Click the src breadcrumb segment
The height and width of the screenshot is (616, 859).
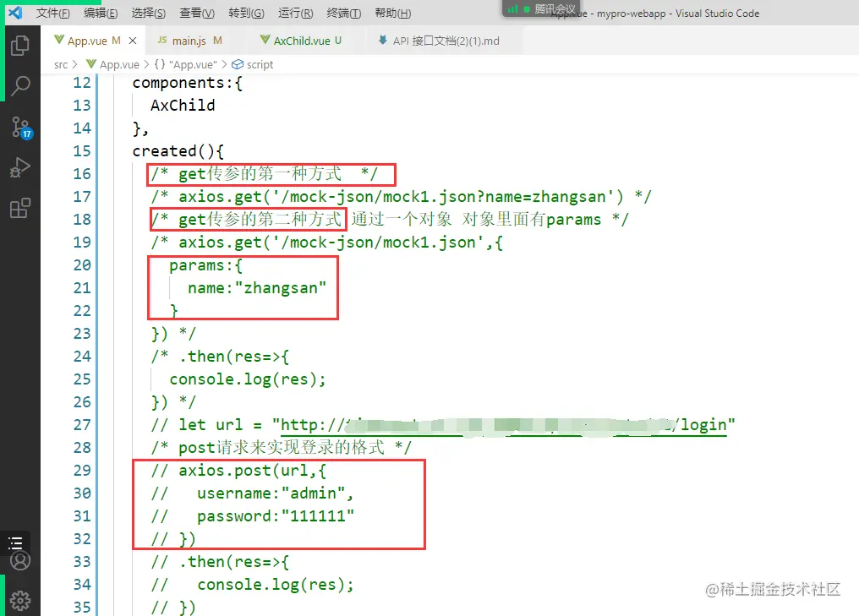(x=61, y=64)
